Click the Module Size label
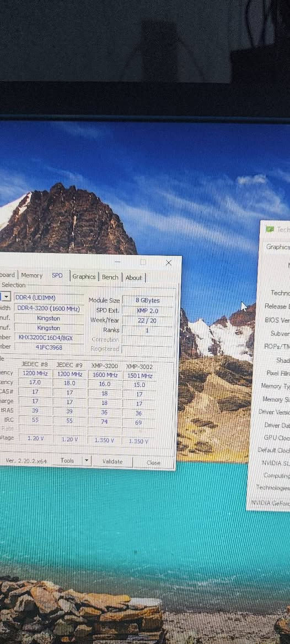 [x=104, y=300]
